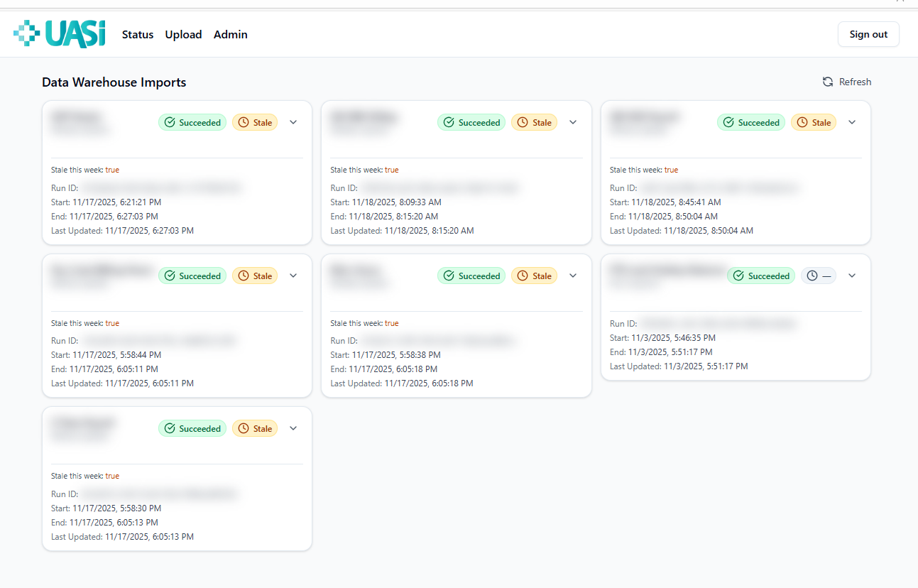Toggle chevron on card started 11/18/2025 8:45:41 AM
918x588 pixels.
[853, 122]
